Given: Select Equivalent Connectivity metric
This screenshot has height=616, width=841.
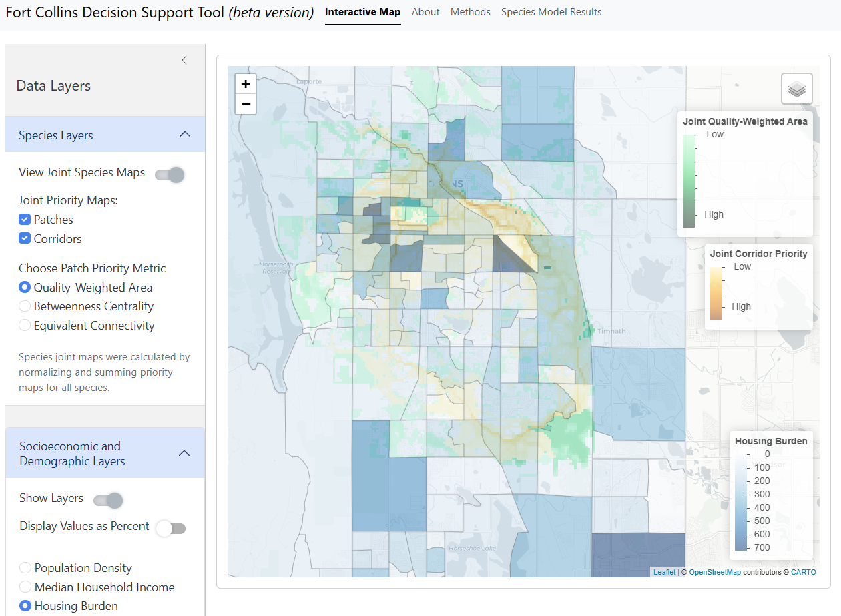Looking at the screenshot, I should coord(25,326).
